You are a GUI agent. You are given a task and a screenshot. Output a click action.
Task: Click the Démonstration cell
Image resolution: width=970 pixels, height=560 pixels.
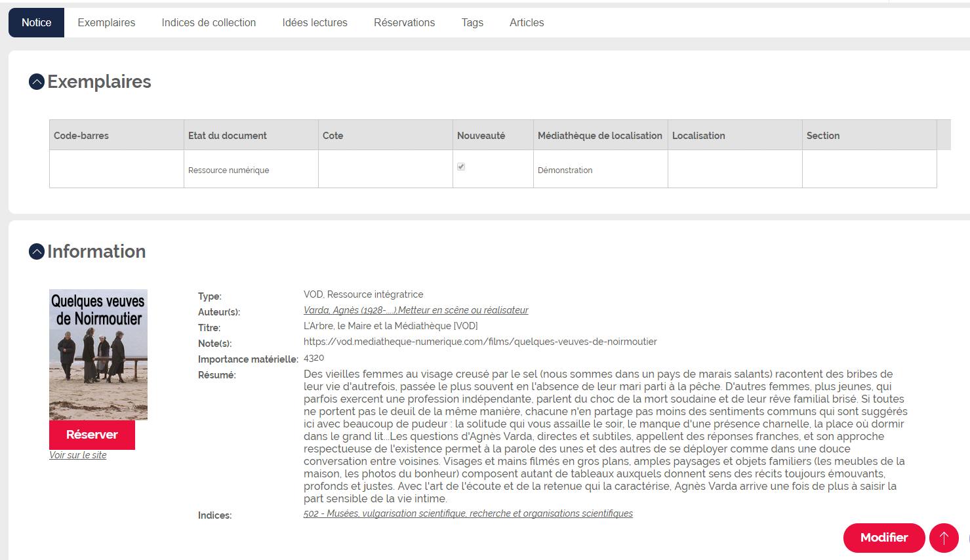(601, 169)
